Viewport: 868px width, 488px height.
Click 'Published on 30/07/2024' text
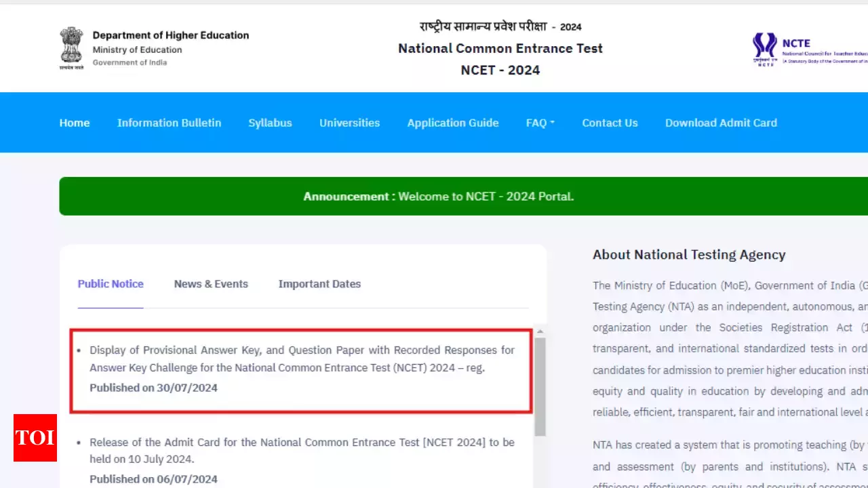tap(153, 388)
